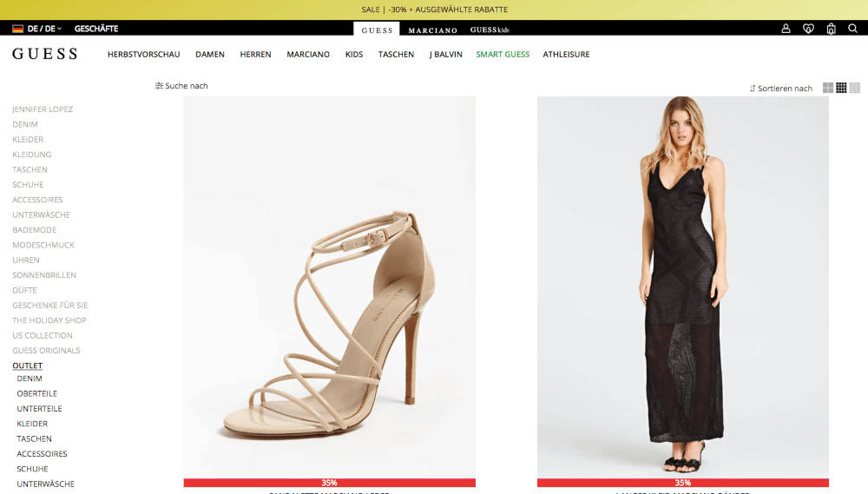Select the GUESS kids brand tab
The height and width of the screenshot is (494, 868).
pos(490,30)
